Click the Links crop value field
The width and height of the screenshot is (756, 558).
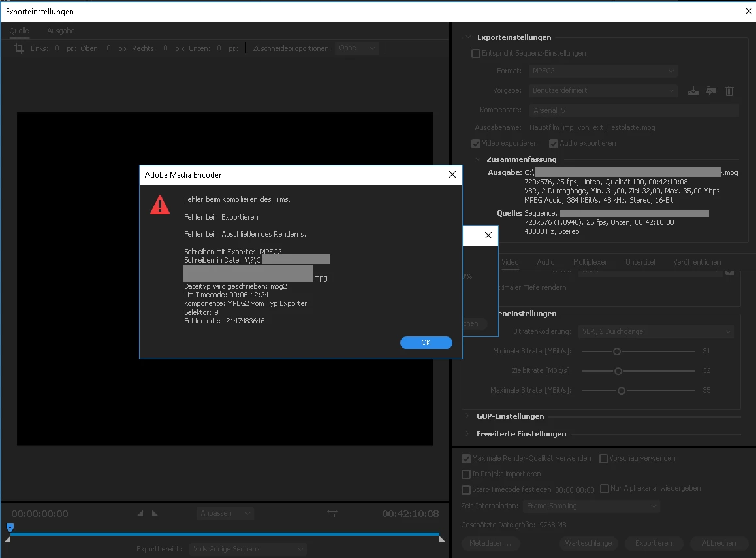tap(57, 48)
